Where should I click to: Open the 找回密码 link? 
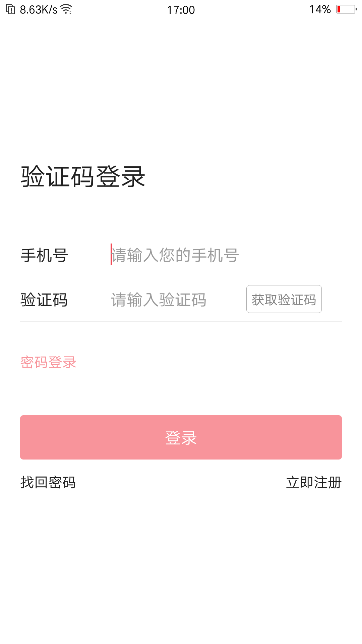(x=48, y=482)
